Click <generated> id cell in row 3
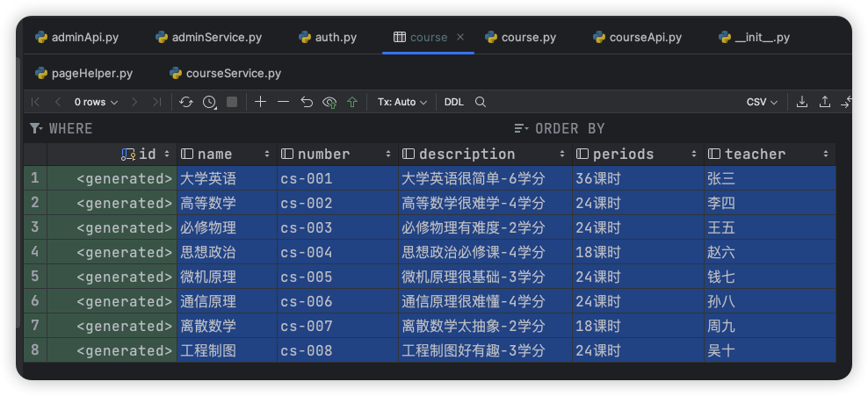This screenshot has width=868, height=396. click(x=112, y=227)
